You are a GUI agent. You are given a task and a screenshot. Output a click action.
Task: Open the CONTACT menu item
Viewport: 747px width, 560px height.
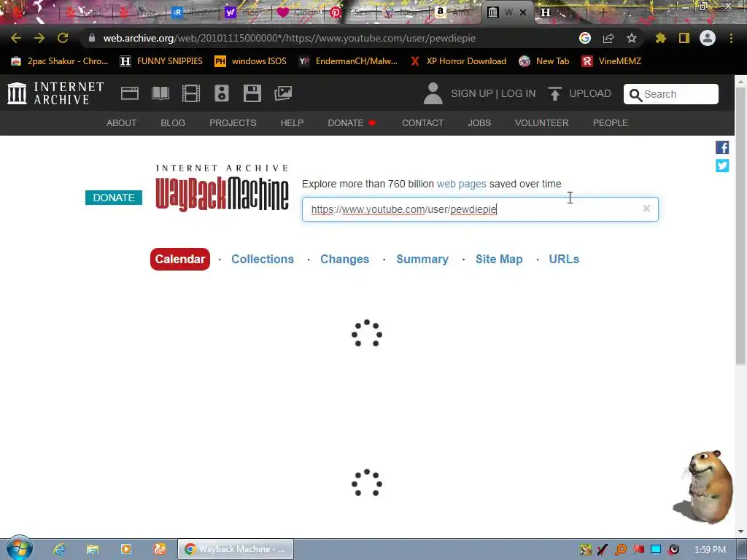click(x=422, y=122)
